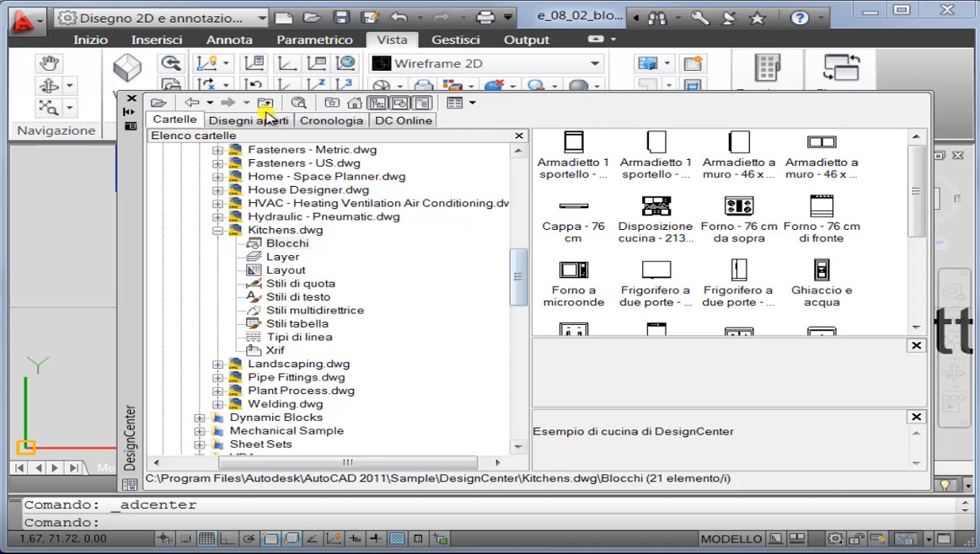
Task: Go back in DesignCenter history
Action: coord(192,103)
